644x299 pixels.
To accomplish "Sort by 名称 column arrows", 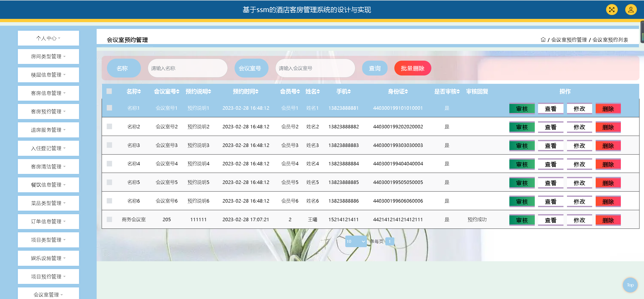I will 139,92.
